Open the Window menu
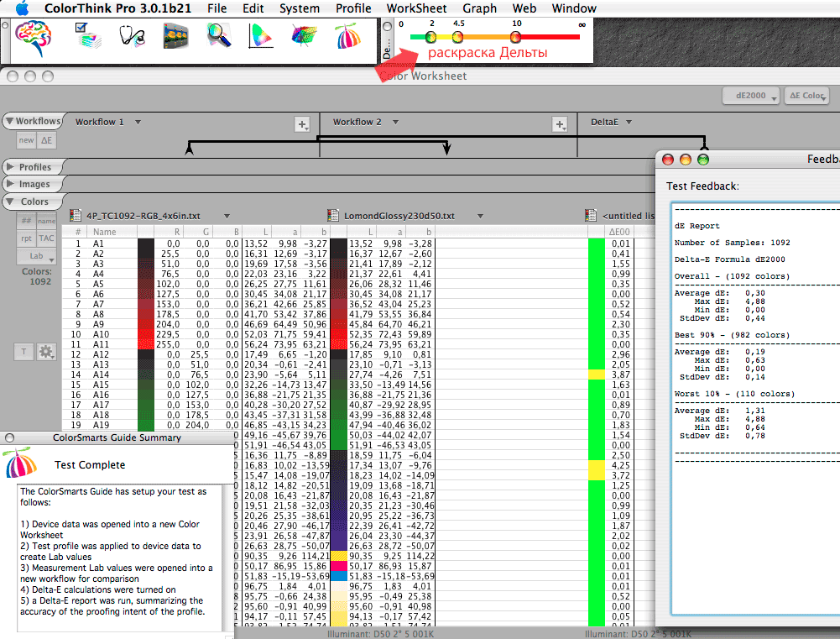The image size is (840, 639). coord(574,8)
